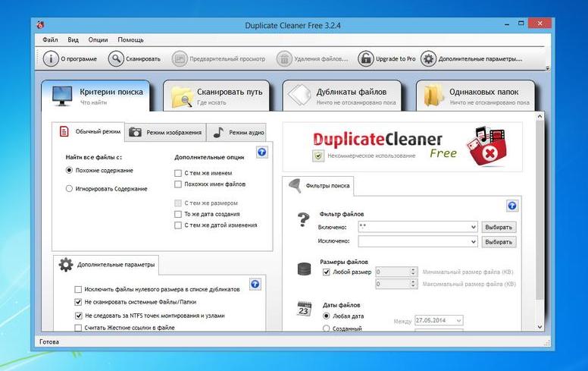Image resolution: width=588 pixels, height=371 pixels.
Task: Click Выбрать button next to Исключено
Action: (499, 242)
